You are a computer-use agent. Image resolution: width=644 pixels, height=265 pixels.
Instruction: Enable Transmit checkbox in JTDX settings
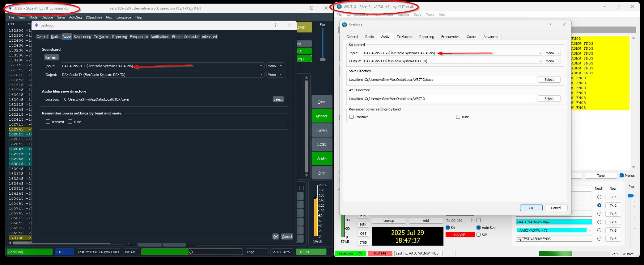point(48,122)
